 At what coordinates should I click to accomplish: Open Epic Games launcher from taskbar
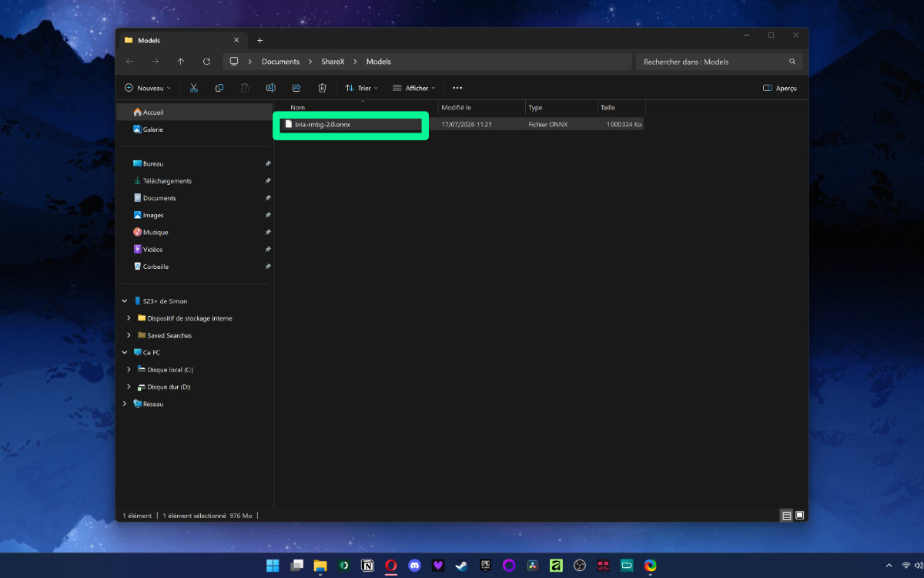485,566
